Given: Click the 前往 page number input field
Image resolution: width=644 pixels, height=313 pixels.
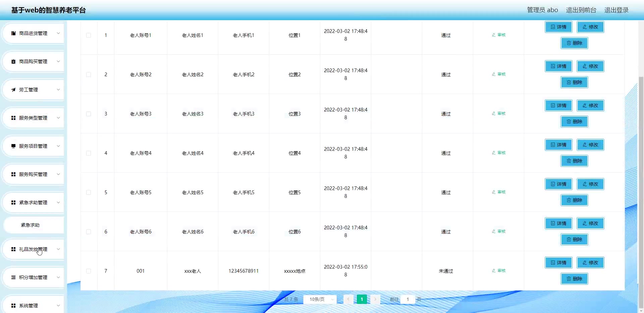Looking at the screenshot, I should 408,299.
